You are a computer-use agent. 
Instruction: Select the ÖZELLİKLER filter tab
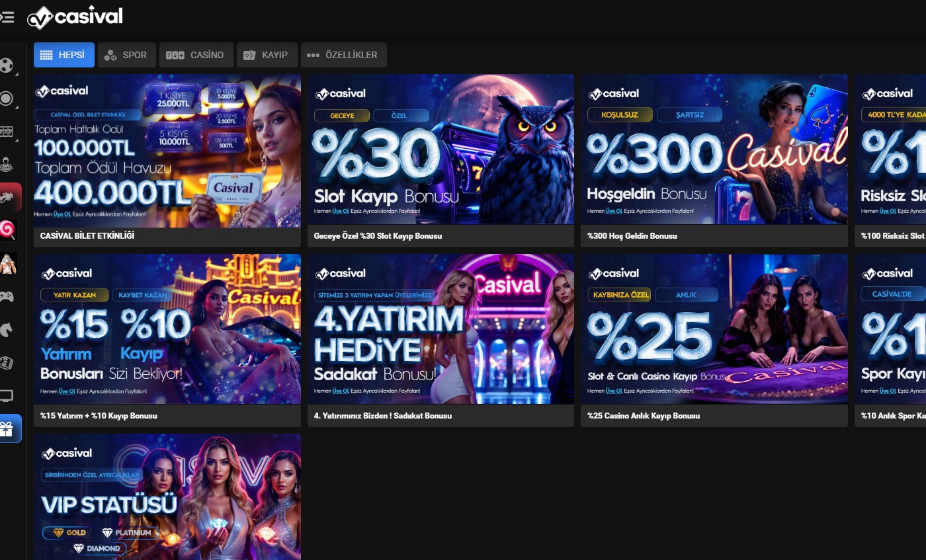point(343,55)
